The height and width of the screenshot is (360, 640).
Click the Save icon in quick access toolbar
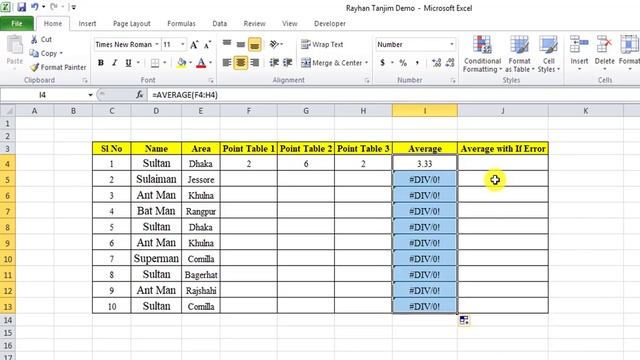(21, 7)
